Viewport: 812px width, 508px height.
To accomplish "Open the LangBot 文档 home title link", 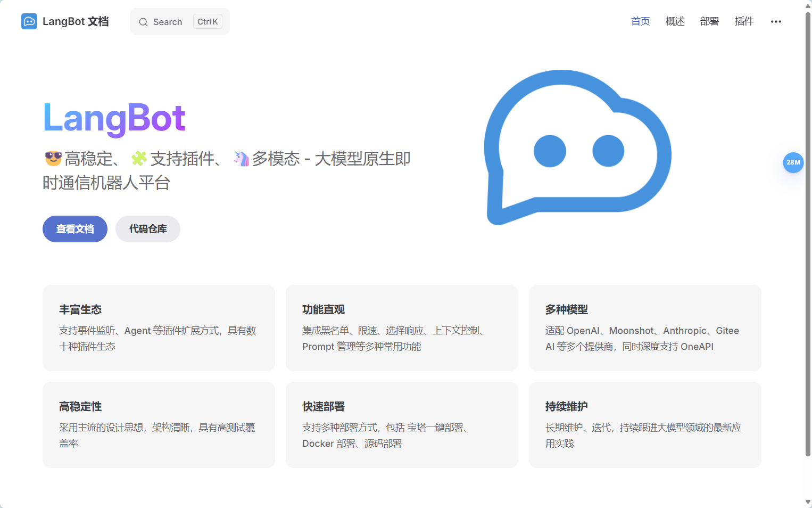I will tap(65, 21).
